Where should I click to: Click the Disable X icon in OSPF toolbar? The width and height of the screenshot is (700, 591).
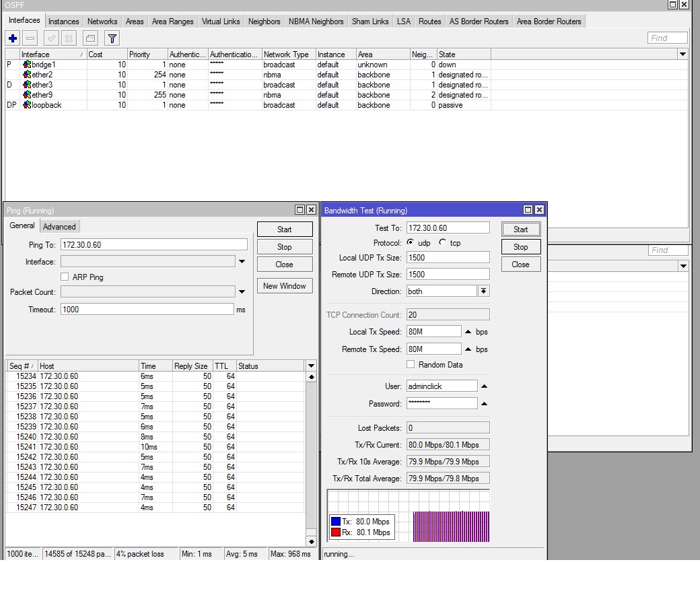click(69, 38)
